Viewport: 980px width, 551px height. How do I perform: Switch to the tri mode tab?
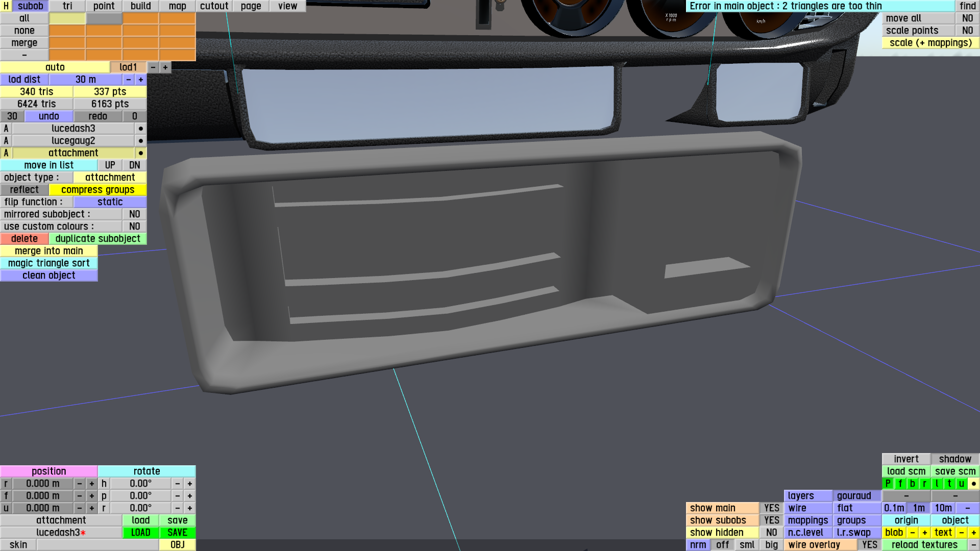click(x=67, y=6)
